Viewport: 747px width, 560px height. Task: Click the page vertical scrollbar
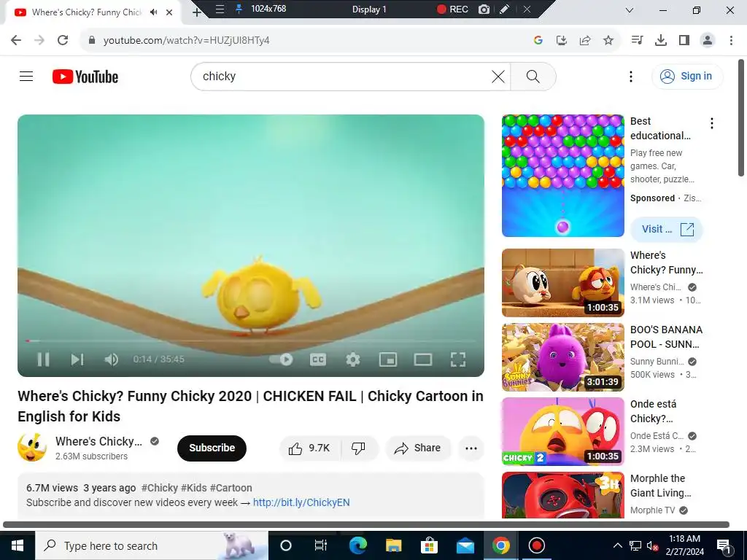pyautogui.click(x=741, y=118)
